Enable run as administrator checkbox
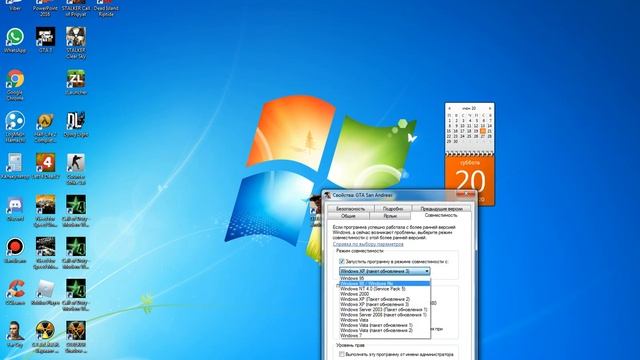640x360 pixels. [342, 354]
